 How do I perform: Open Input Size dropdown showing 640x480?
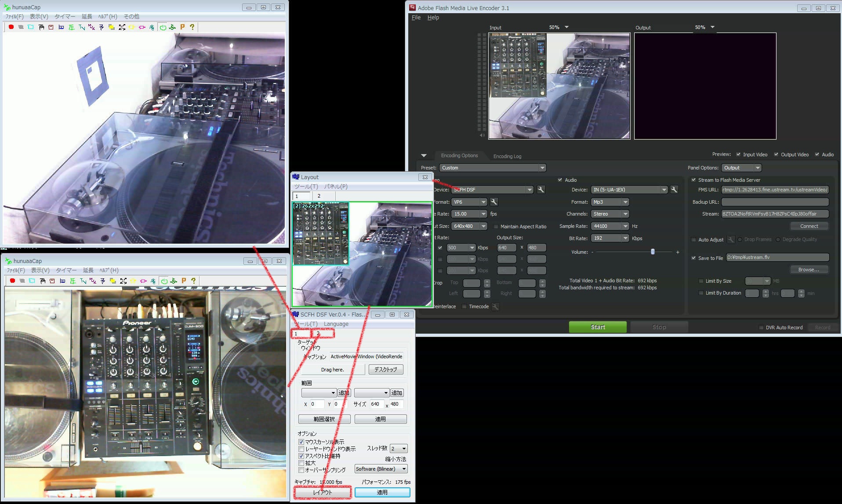tap(469, 226)
